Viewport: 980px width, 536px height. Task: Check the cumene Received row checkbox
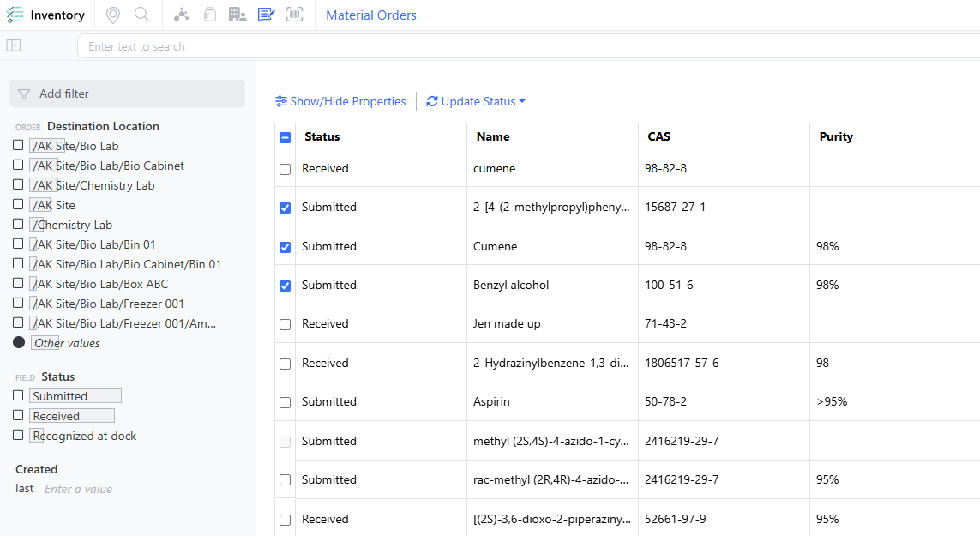coord(285,170)
